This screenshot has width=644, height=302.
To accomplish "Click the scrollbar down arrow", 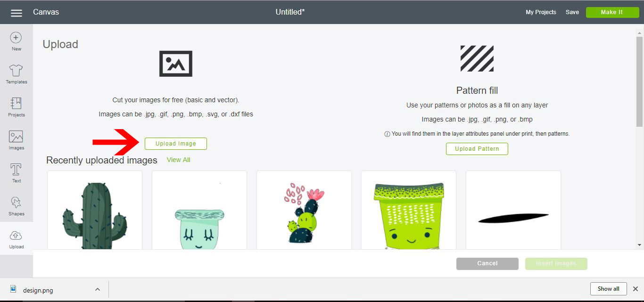I will point(640,245).
